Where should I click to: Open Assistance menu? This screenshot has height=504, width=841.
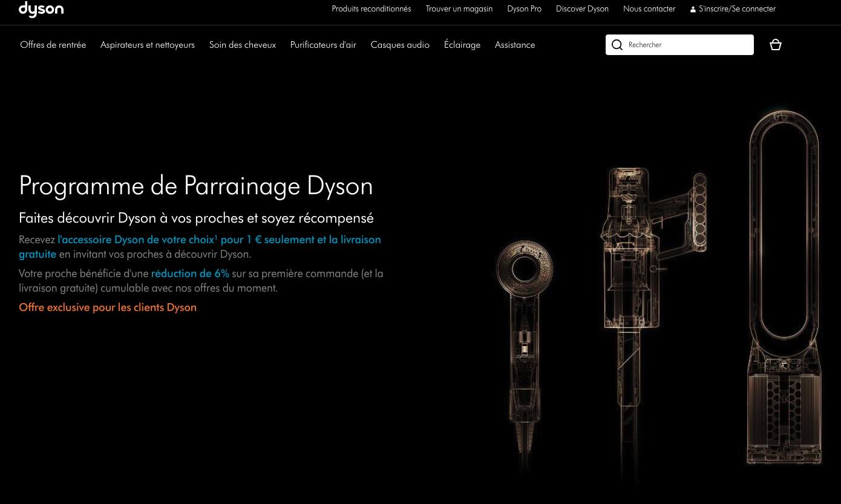coord(515,45)
